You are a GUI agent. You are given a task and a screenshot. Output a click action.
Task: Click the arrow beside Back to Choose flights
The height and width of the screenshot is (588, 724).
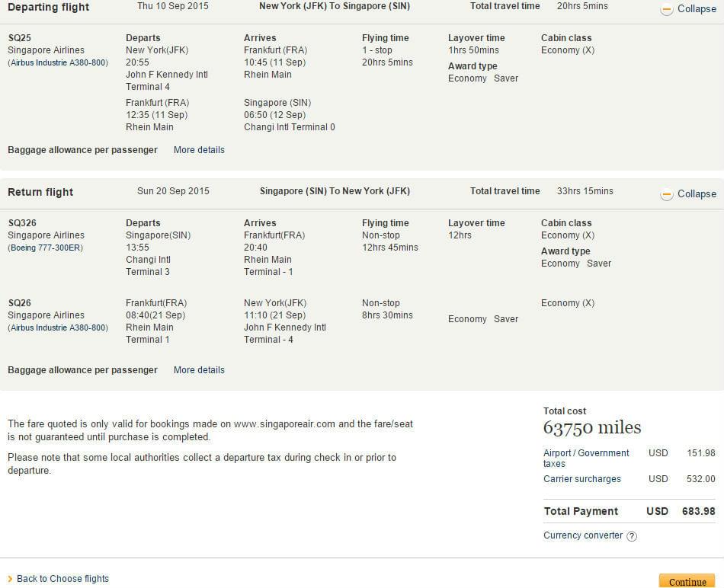tap(10, 579)
